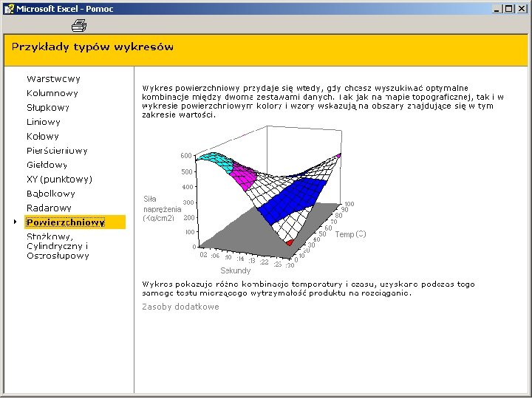The height and width of the screenshot is (399, 532).
Task: Show the Giełdowy chart example
Action: click(x=47, y=165)
